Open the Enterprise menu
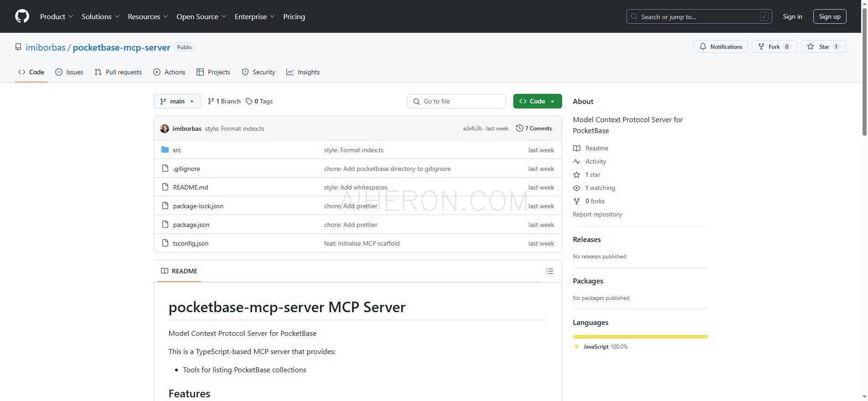The image size is (868, 401). [254, 16]
